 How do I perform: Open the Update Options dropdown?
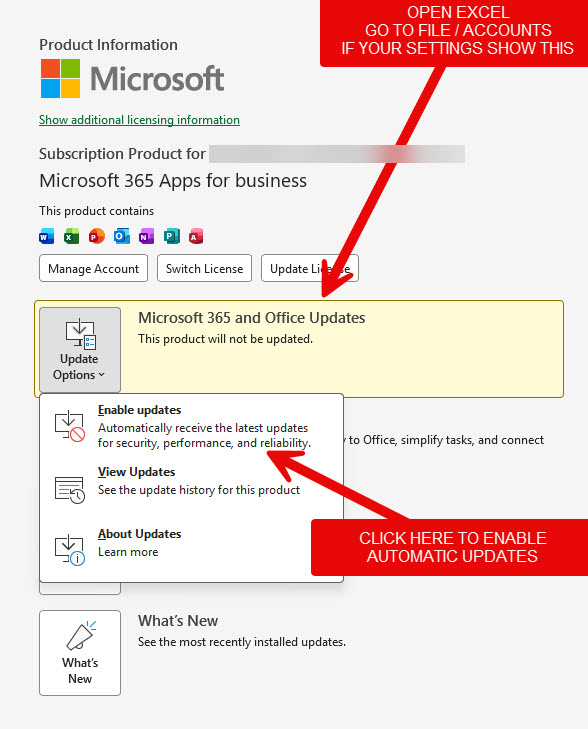coord(80,350)
